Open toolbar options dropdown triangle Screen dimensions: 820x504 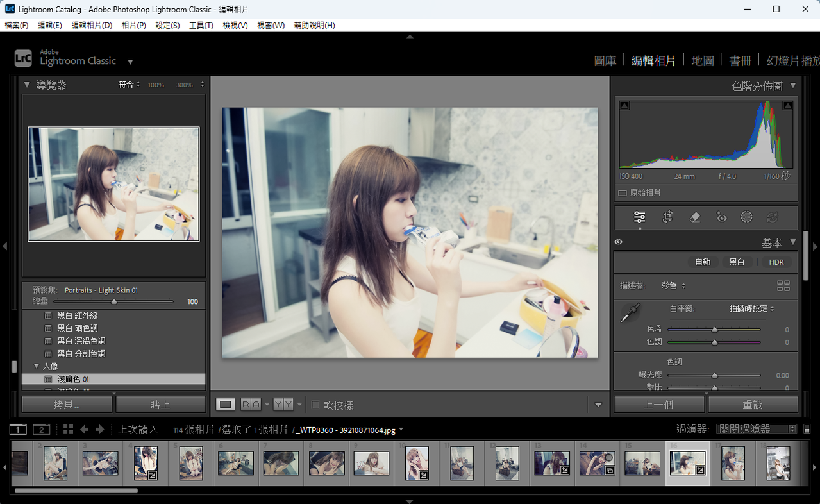[598, 405]
